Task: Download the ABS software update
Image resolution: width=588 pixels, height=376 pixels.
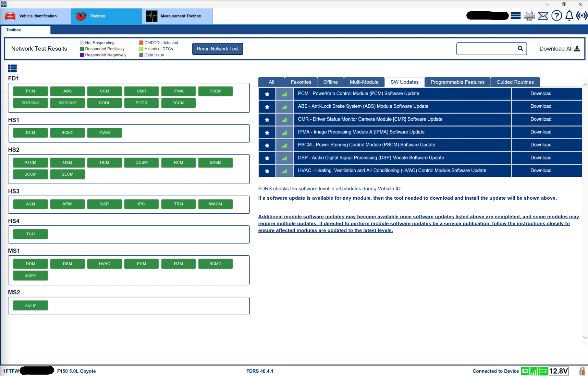Action: coord(541,106)
